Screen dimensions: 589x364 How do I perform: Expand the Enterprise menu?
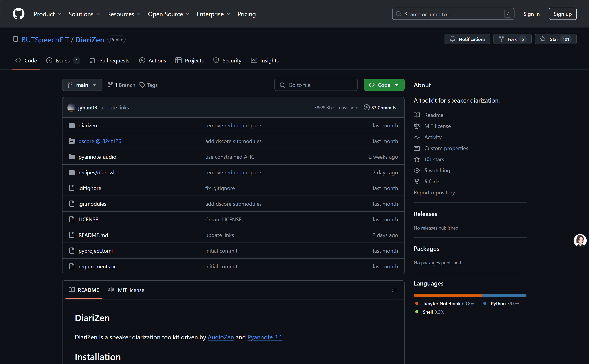[x=214, y=14]
